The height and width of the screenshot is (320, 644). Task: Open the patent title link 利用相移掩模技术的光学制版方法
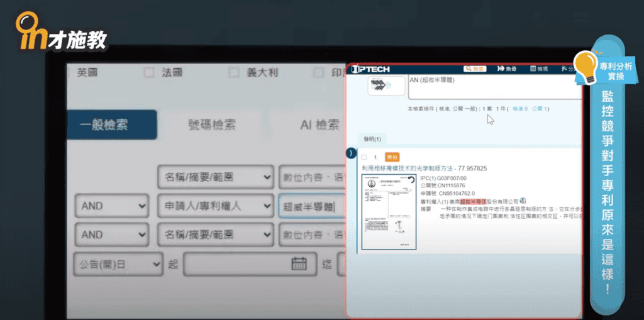[409, 168]
